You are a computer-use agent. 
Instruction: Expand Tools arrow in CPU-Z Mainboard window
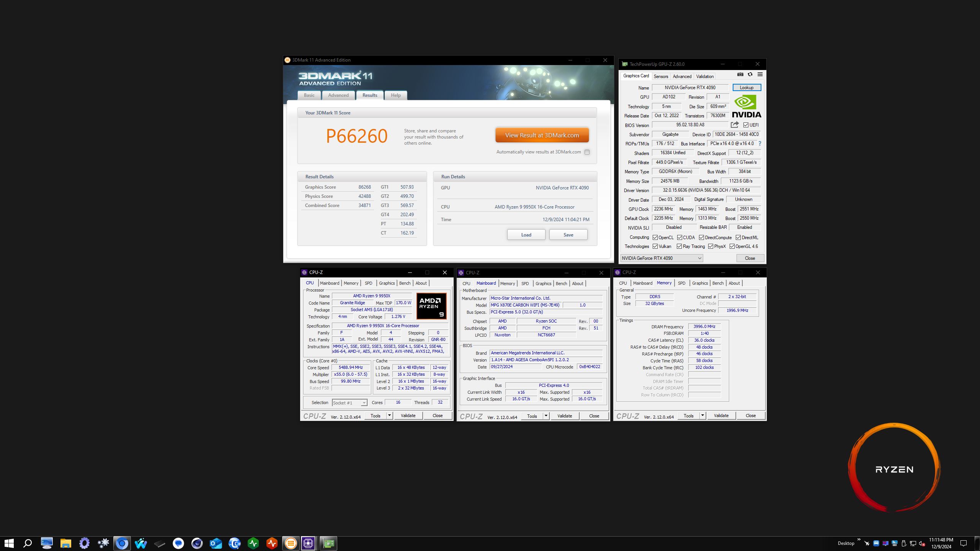pyautogui.click(x=546, y=416)
